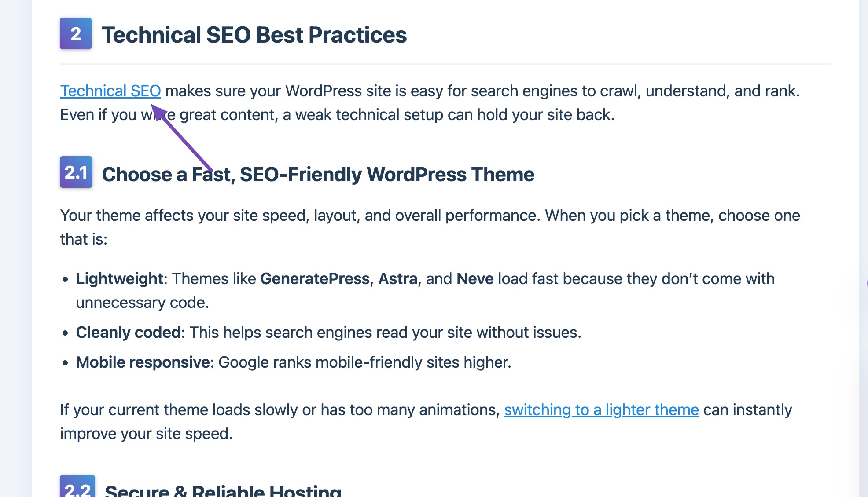This screenshot has height=497, width=868.
Task: Click the bullet dot before Cleanly coded
Action: click(66, 333)
